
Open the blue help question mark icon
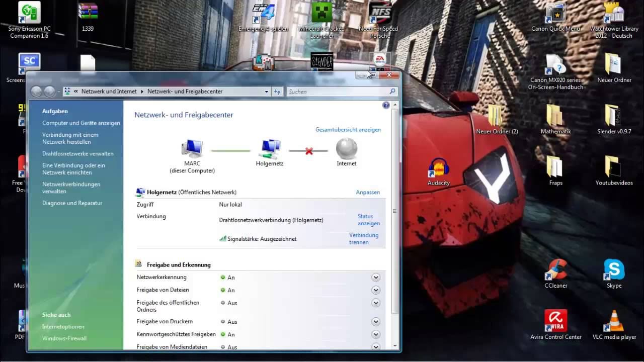pyautogui.click(x=386, y=105)
